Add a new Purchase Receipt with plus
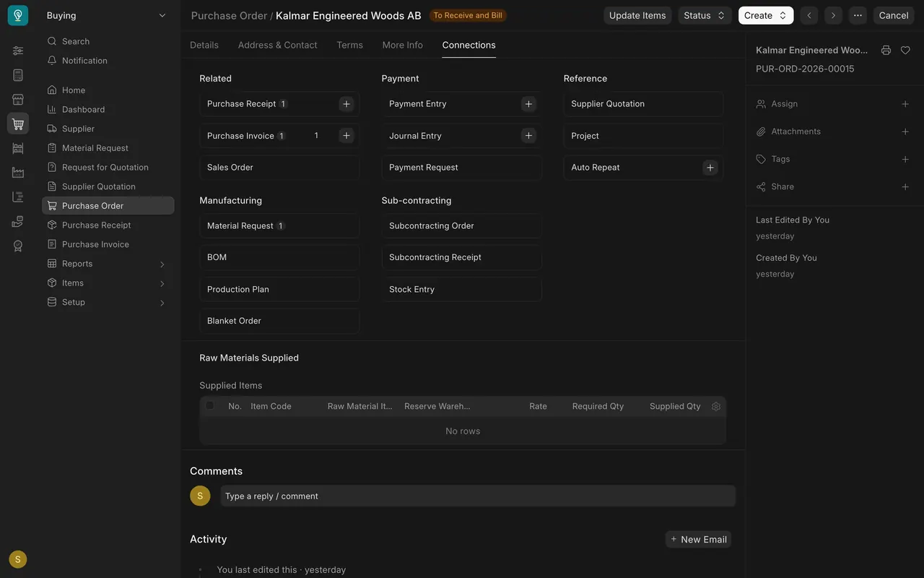This screenshot has height=578, width=924. (x=346, y=104)
